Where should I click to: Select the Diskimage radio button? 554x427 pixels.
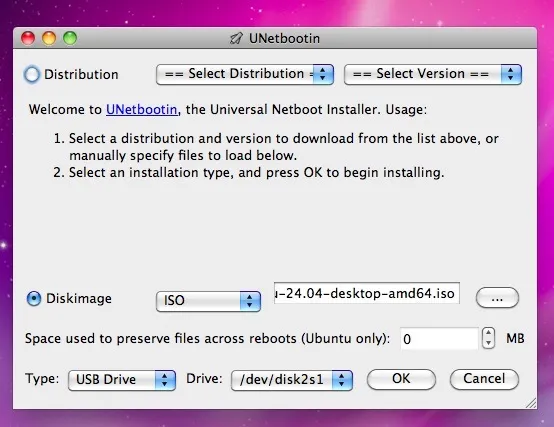[34, 299]
